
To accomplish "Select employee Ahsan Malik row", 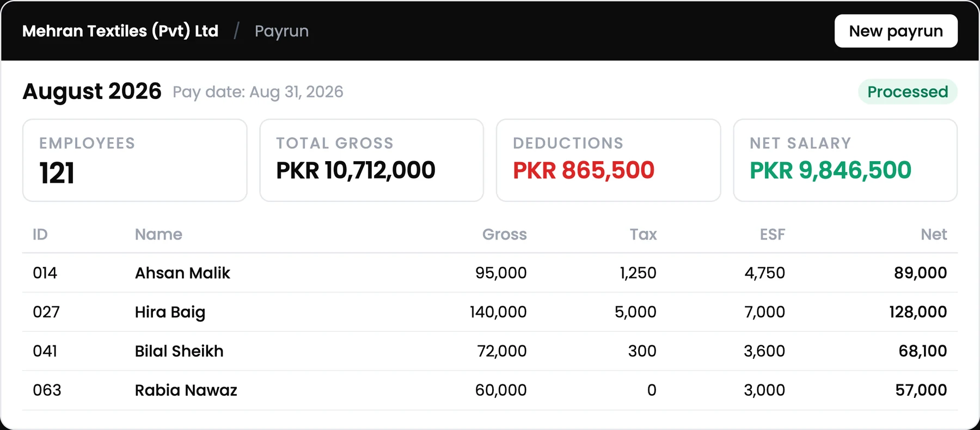I will 490,273.
